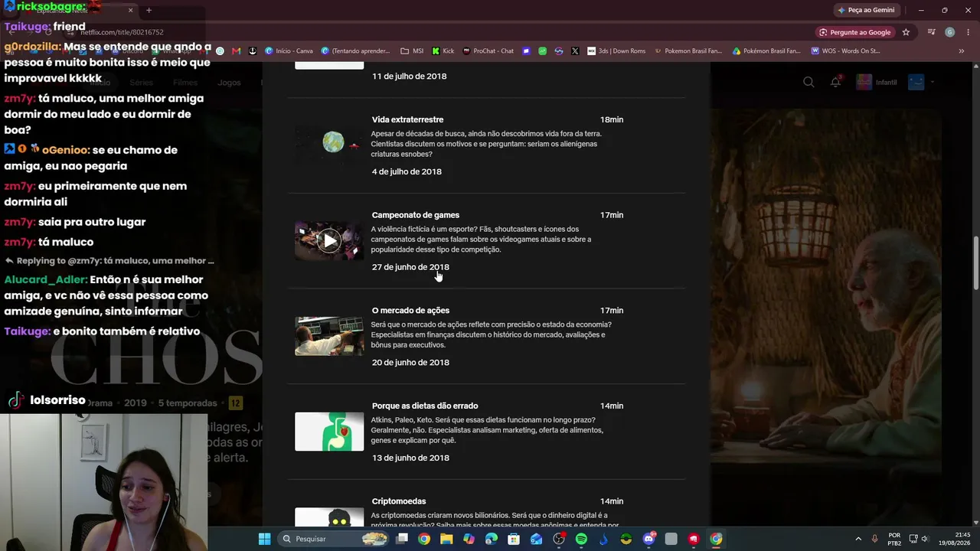Open the Porque as dietas dão errado thumbnail

329,432
